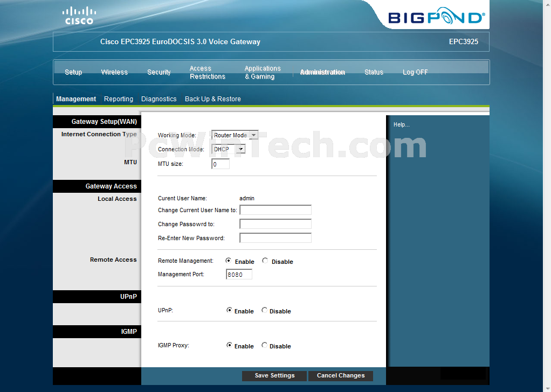Image resolution: width=551 pixels, height=392 pixels.
Task: Switch to Back Up & Restore tab
Action: point(212,99)
